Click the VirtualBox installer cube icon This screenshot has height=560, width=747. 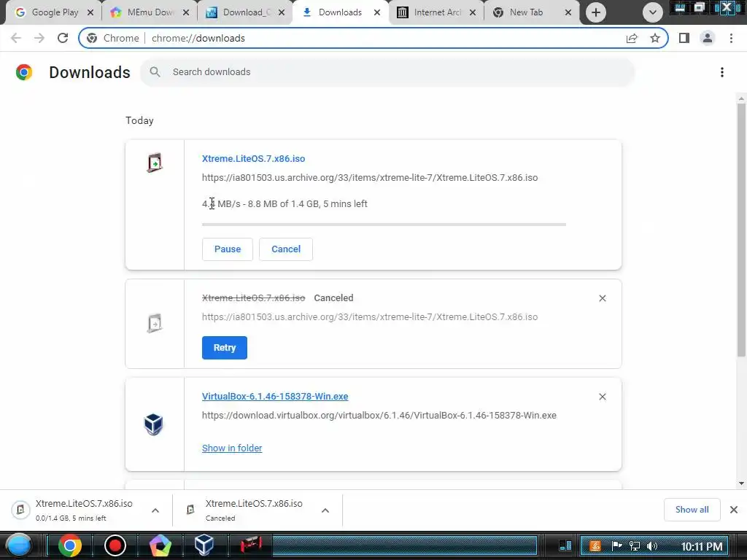tap(153, 424)
